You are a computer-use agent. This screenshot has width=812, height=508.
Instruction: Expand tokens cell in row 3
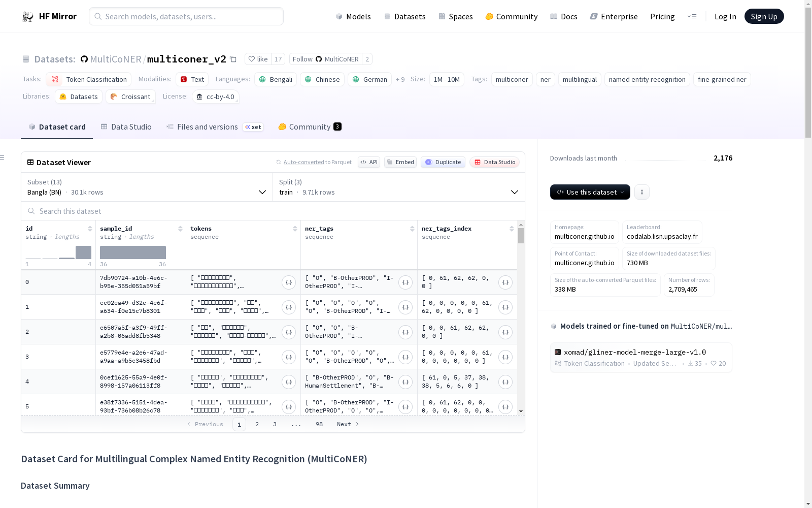coord(289,357)
